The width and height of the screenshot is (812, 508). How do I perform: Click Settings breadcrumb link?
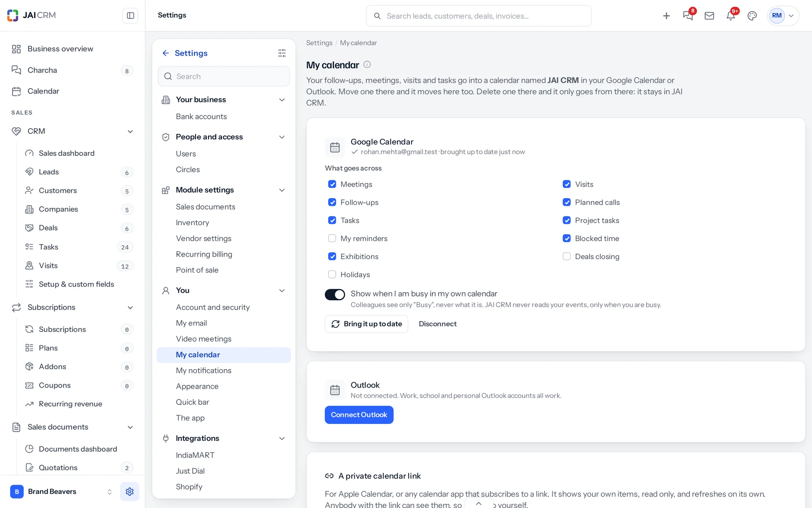[319, 43]
